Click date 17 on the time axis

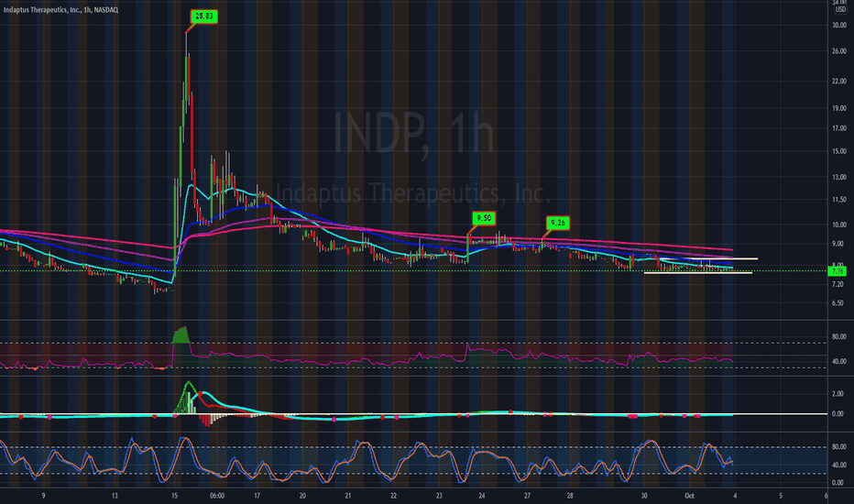(x=257, y=496)
